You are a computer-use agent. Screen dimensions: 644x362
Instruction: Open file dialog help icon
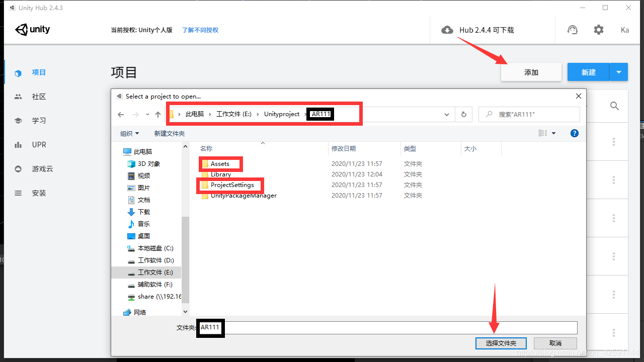[x=575, y=133]
